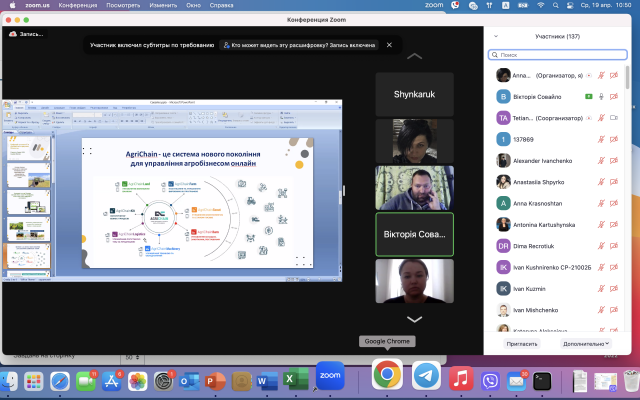Dismiss the subtitles notification with the X
This screenshot has width=640, height=400.
pos(389,45)
